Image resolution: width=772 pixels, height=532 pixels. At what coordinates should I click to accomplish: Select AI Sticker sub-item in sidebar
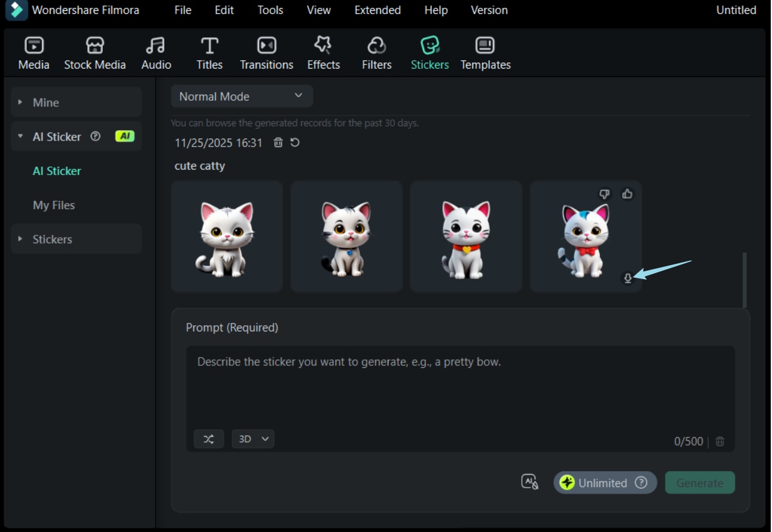click(x=57, y=171)
